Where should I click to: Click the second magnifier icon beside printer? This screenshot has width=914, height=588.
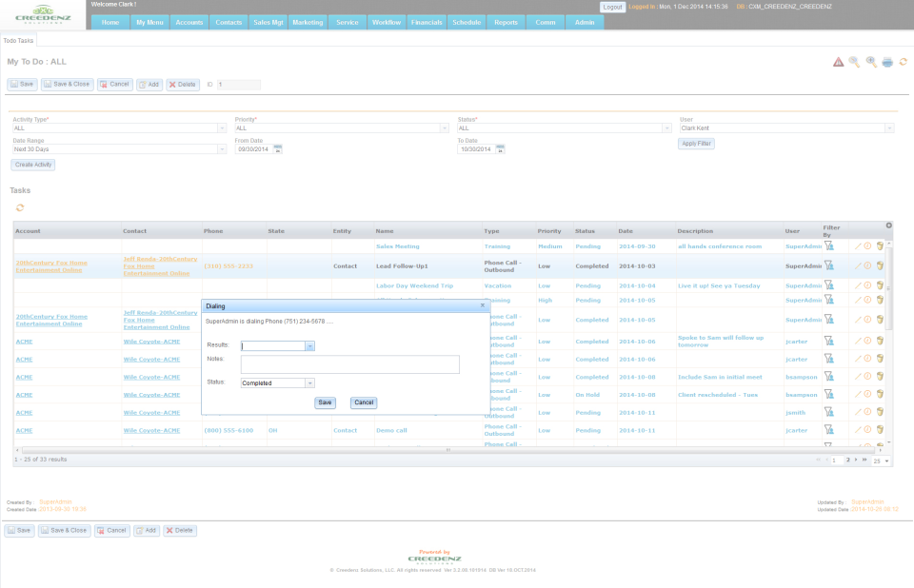coord(871,62)
